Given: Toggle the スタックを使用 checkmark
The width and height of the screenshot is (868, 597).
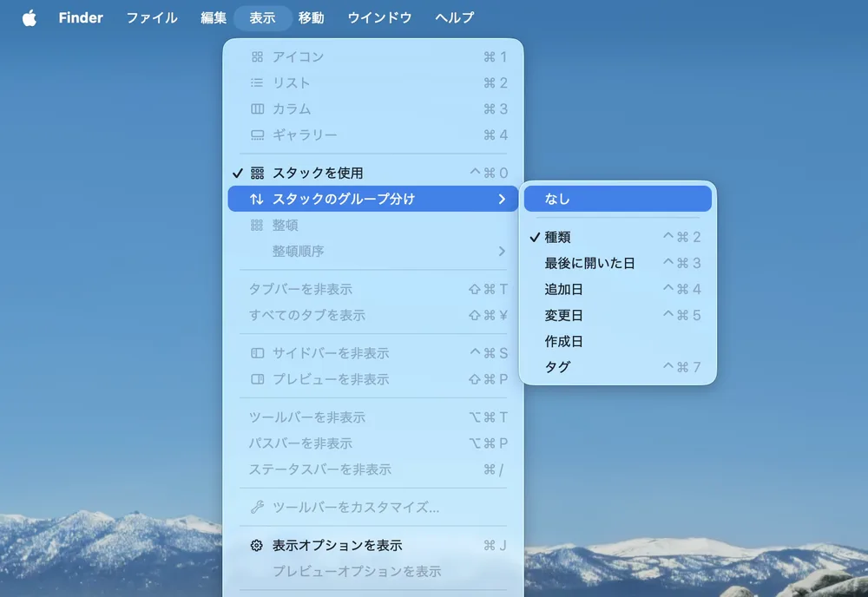Looking at the screenshot, I should click(238, 174).
